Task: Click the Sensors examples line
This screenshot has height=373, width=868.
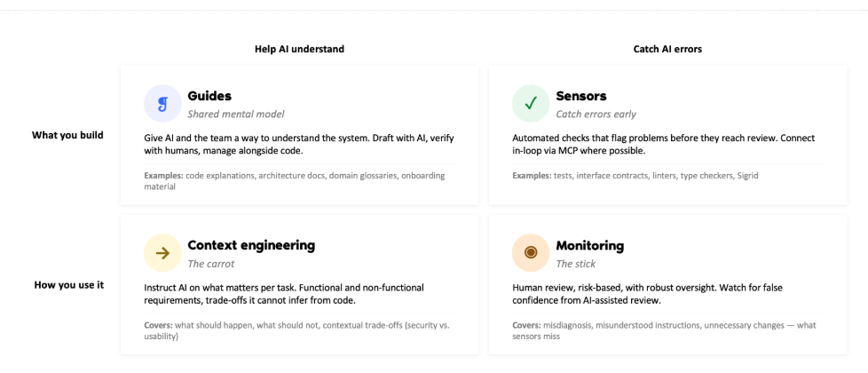Action: pyautogui.click(x=635, y=176)
